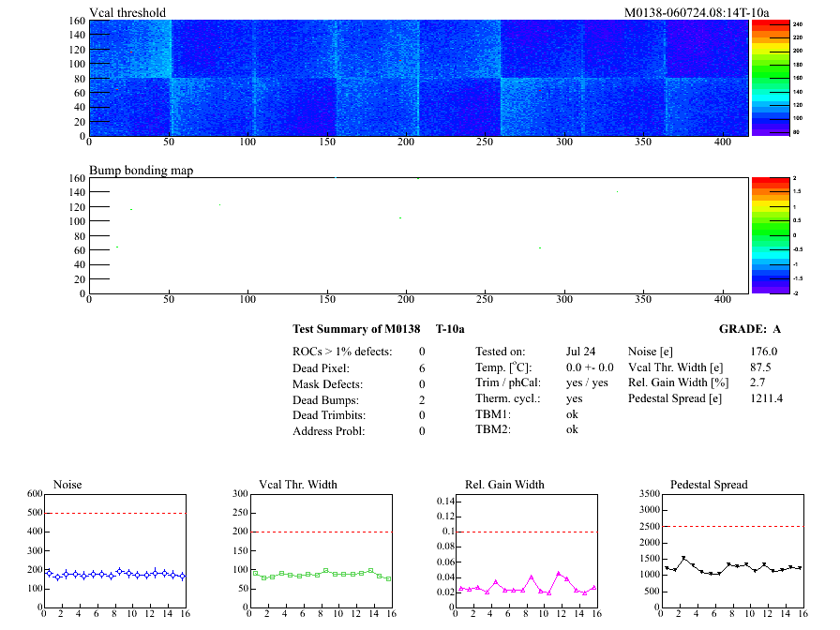Image resolution: width=840 pixels, height=630 pixels.
Task: Select the 'Bump bonding map' title
Action: [x=141, y=171]
